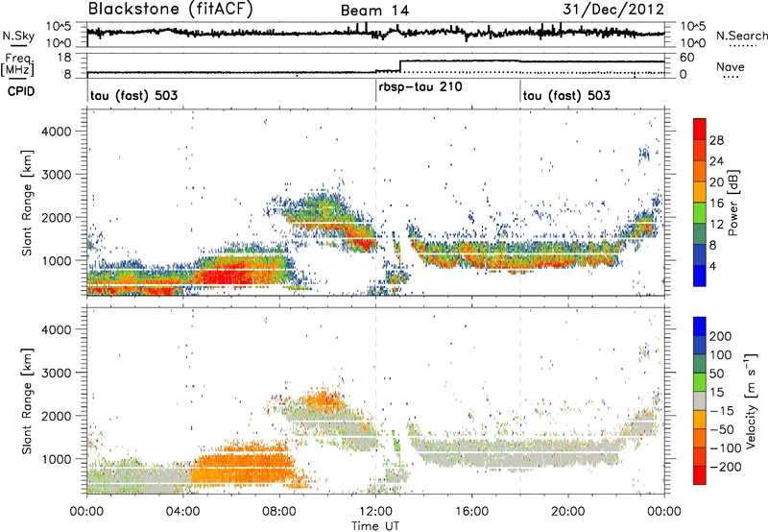Click the blue bottom segment of Power colorbar

coord(700,276)
